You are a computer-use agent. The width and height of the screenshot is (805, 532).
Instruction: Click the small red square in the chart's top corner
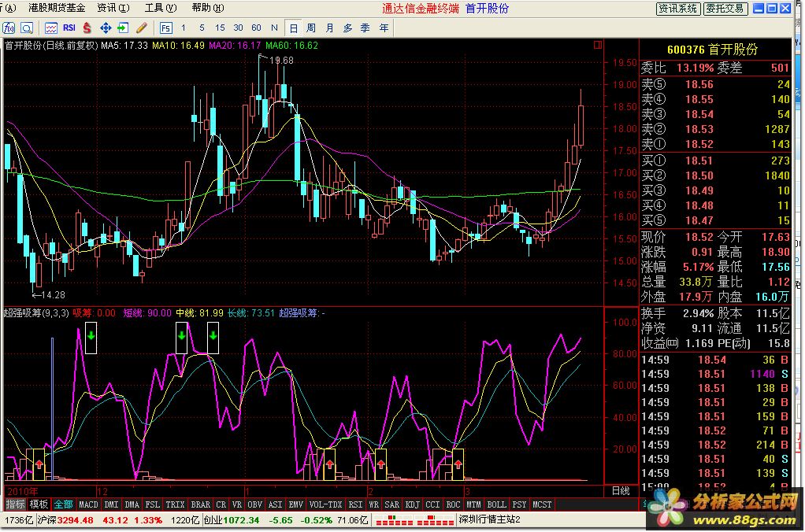pyautogui.click(x=598, y=45)
